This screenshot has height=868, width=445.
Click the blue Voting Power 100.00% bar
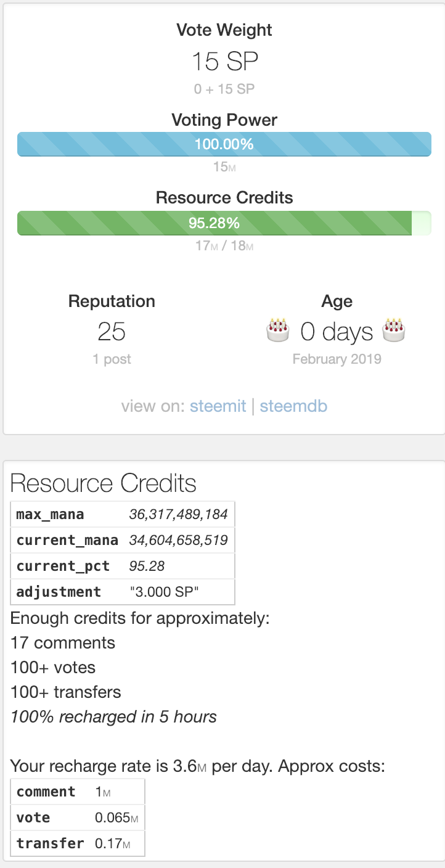point(224,144)
